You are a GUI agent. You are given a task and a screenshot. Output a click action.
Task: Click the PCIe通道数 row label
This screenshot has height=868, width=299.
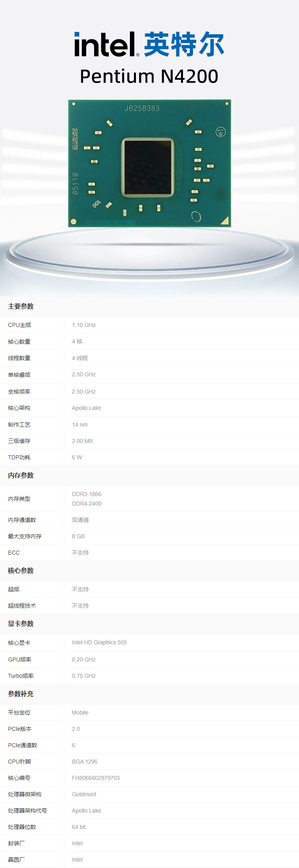click(x=23, y=745)
